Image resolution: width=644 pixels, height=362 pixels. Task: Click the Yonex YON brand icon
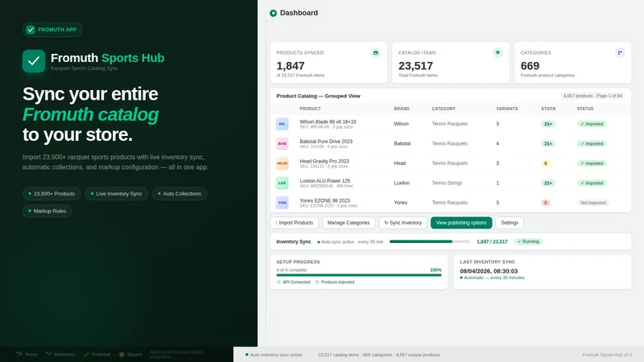pyautogui.click(x=283, y=203)
